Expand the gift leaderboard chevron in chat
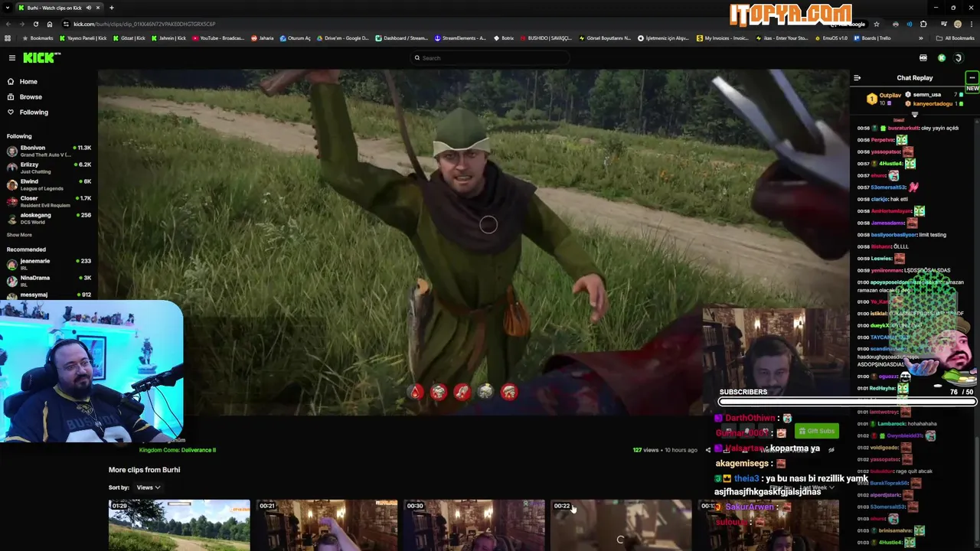The height and width of the screenshot is (551, 980). [914, 114]
